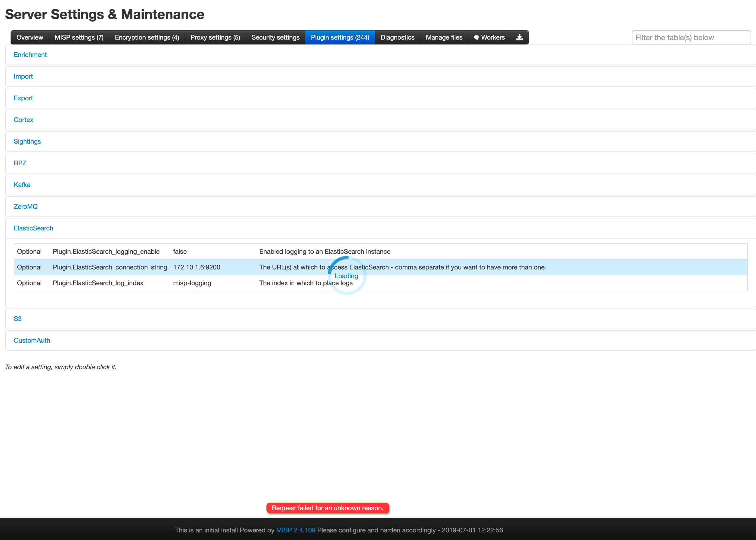This screenshot has height=540, width=756.
Task: Expand the Export plugin section
Action: click(23, 98)
